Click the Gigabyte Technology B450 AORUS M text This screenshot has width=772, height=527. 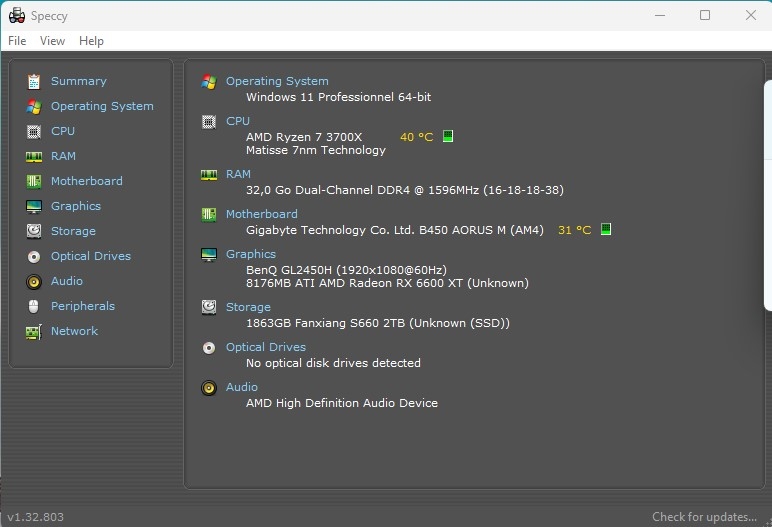[395, 230]
